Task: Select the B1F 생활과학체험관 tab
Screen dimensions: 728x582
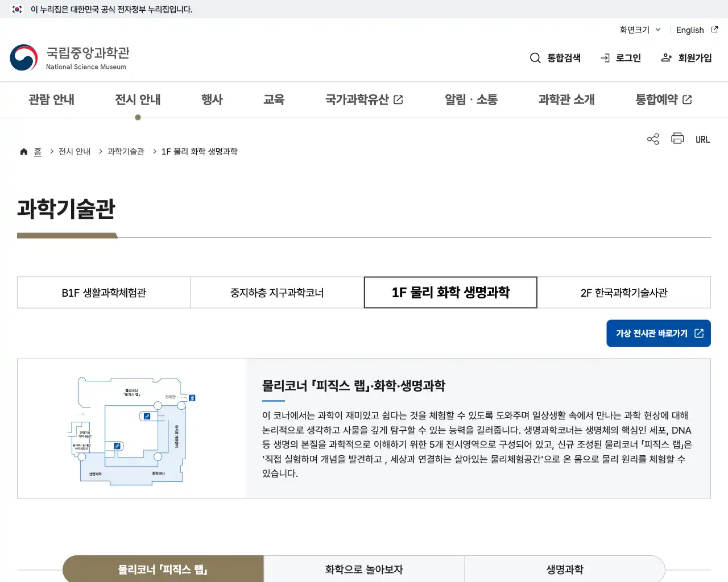Action: (x=104, y=292)
